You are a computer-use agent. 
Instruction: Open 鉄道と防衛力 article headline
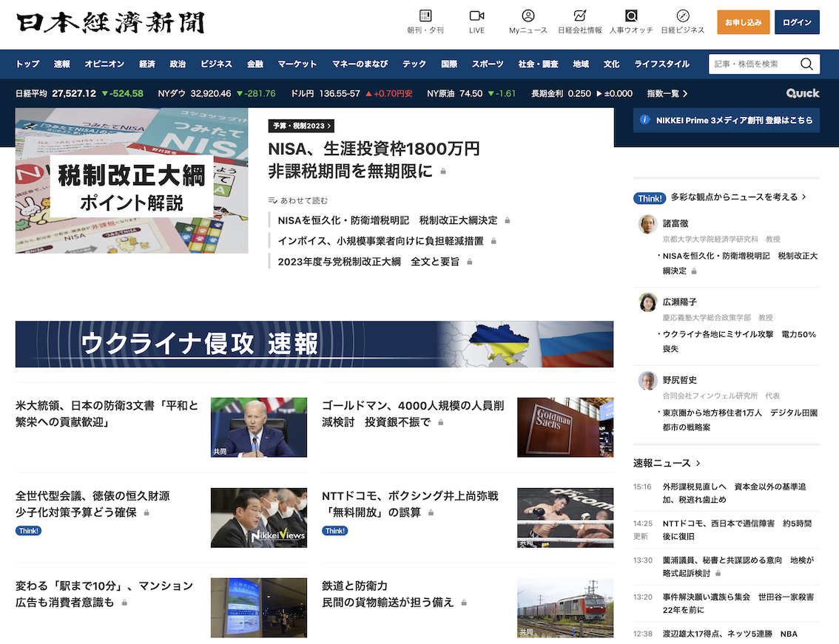(x=388, y=594)
